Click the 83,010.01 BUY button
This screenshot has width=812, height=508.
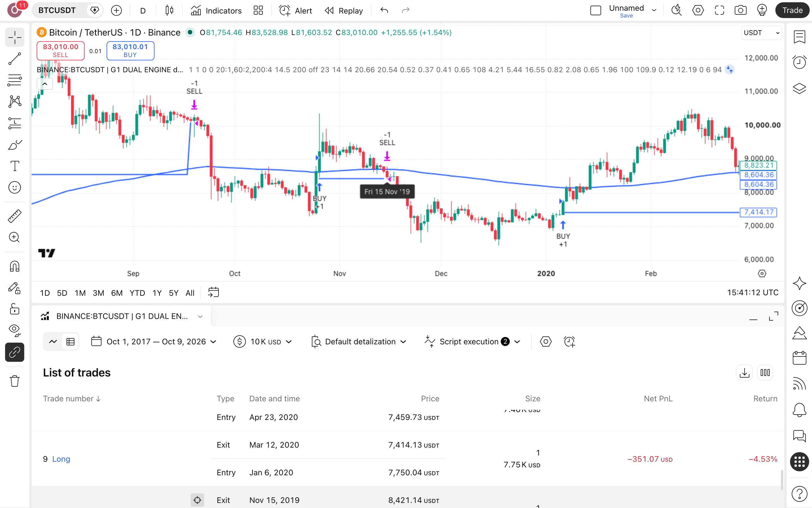point(130,51)
